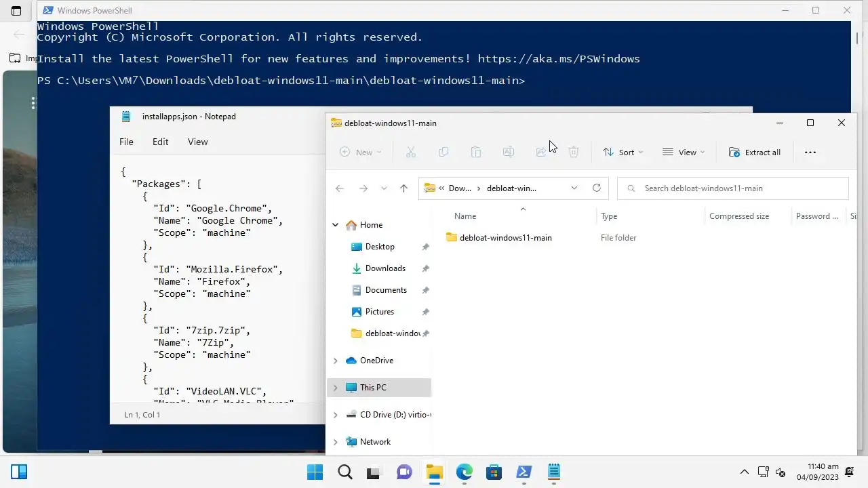The width and height of the screenshot is (868, 488).
Task: Click the Widgets icon at taskbar left
Action: 19,472
